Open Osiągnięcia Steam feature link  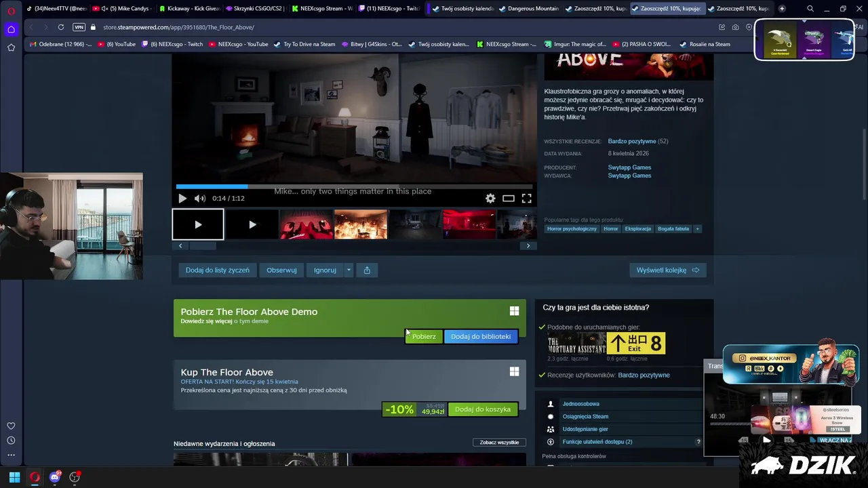pos(585,417)
